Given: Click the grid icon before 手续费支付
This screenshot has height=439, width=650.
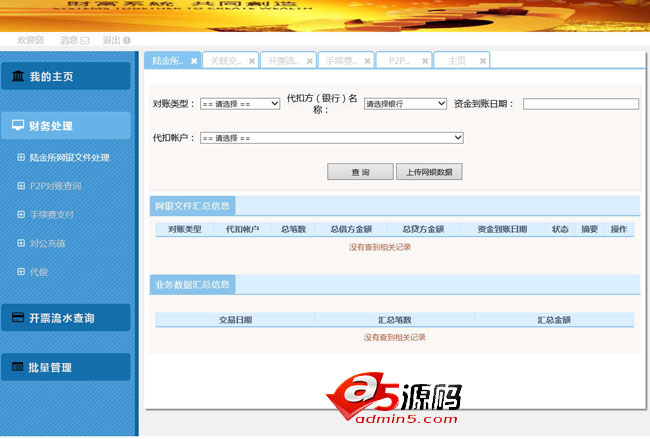Looking at the screenshot, I should (21, 214).
